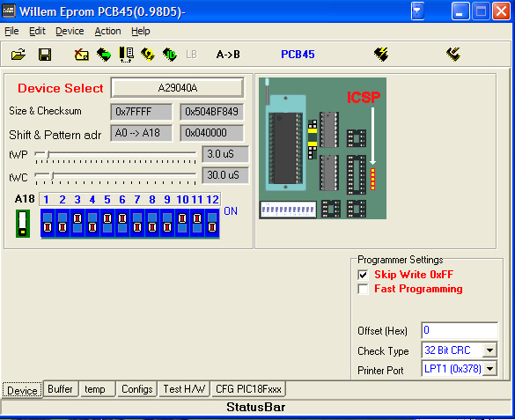Click the Offset (Hex) input field
Image resolution: width=515 pixels, height=420 pixels.
point(460,330)
